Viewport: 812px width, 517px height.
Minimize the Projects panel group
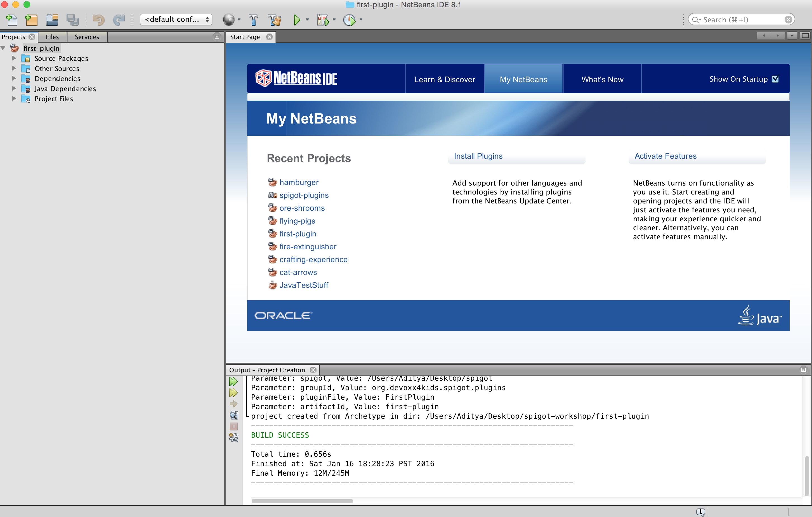point(217,36)
